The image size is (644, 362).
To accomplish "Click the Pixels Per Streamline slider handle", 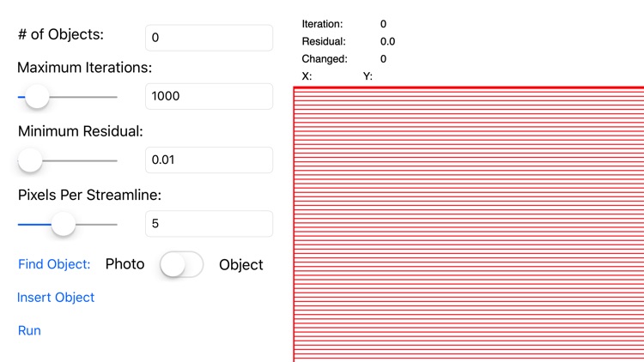I will (63, 225).
